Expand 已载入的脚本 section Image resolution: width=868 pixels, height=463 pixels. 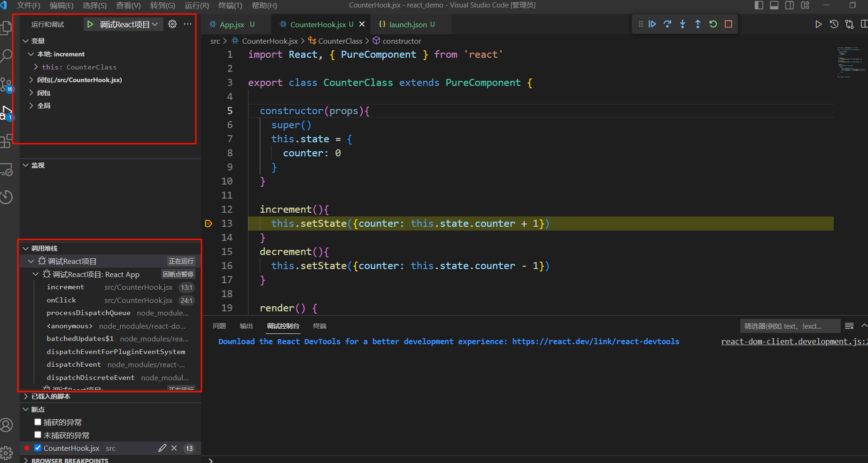[26, 396]
